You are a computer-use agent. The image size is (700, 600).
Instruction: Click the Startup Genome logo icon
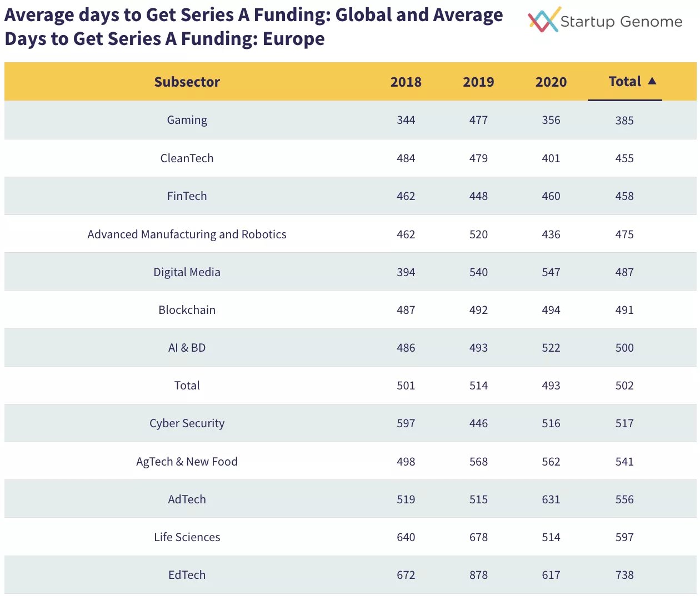(x=543, y=20)
